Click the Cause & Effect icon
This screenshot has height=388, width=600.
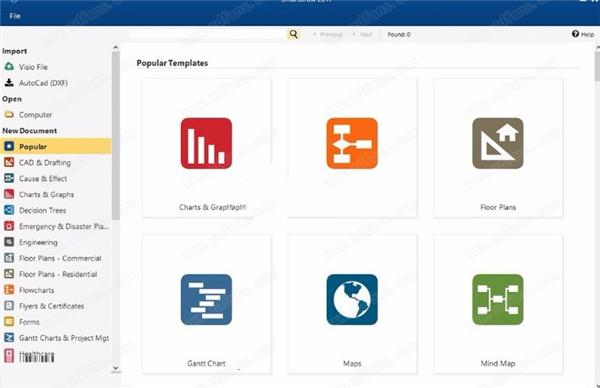click(9, 178)
